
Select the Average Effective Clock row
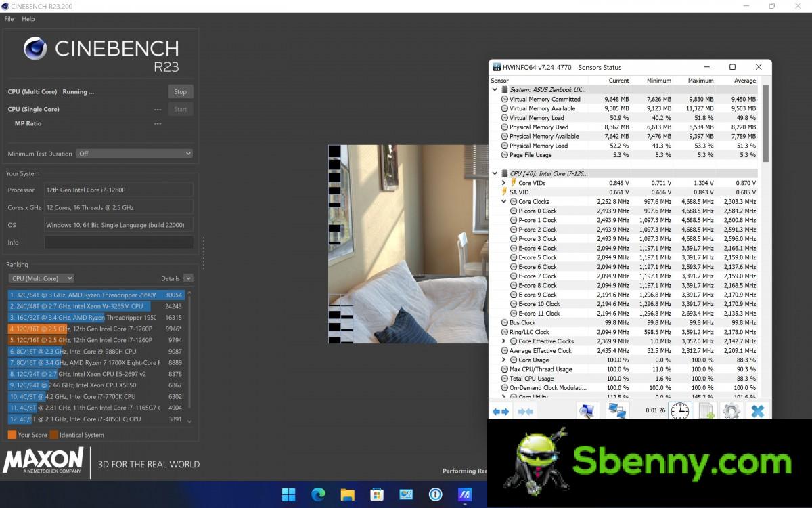625,351
